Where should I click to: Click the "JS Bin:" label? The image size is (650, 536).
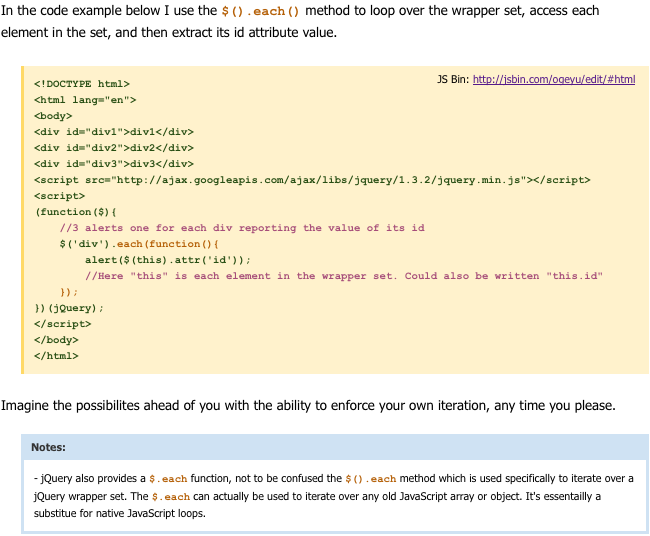coord(453,79)
